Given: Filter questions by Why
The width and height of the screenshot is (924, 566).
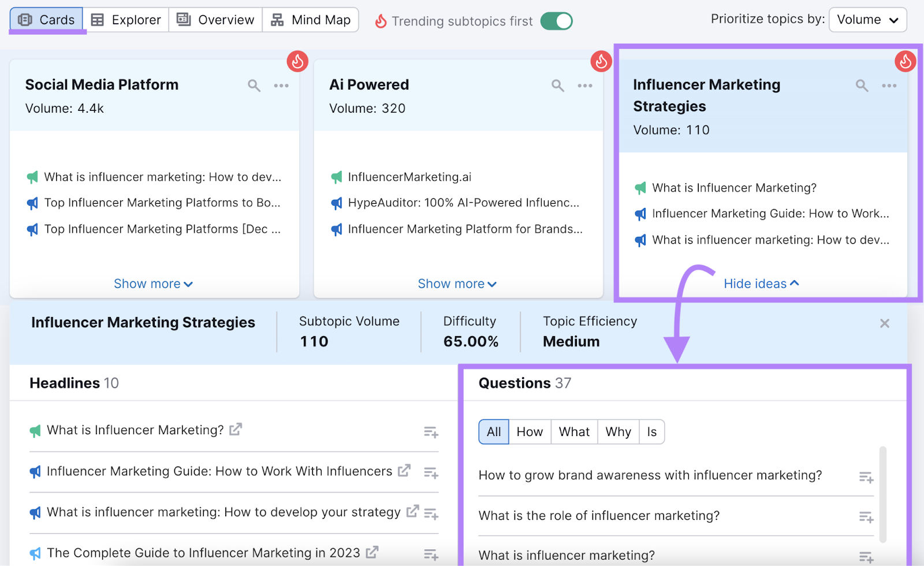Looking at the screenshot, I should point(618,432).
